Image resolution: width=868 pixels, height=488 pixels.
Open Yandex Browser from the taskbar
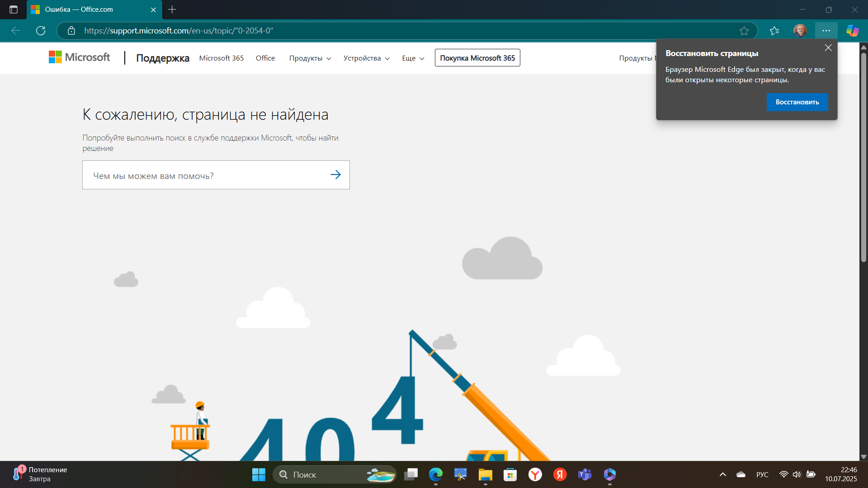coord(535,474)
